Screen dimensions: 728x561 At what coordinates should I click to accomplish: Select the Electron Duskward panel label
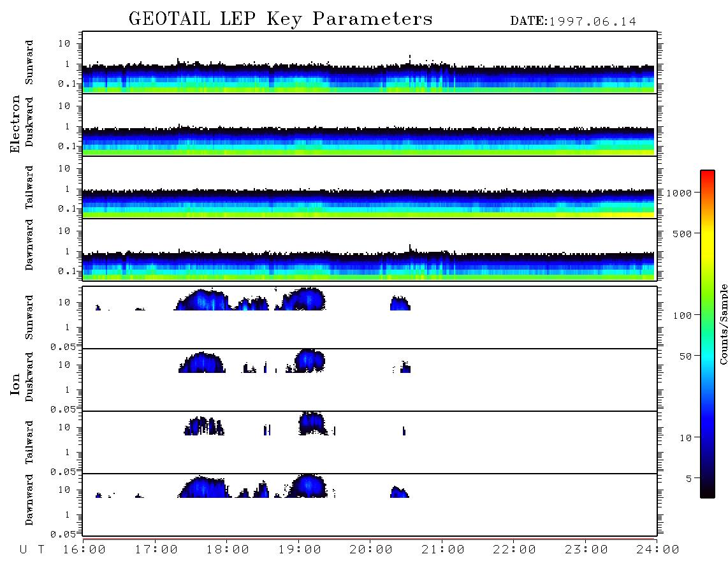[x=29, y=122]
